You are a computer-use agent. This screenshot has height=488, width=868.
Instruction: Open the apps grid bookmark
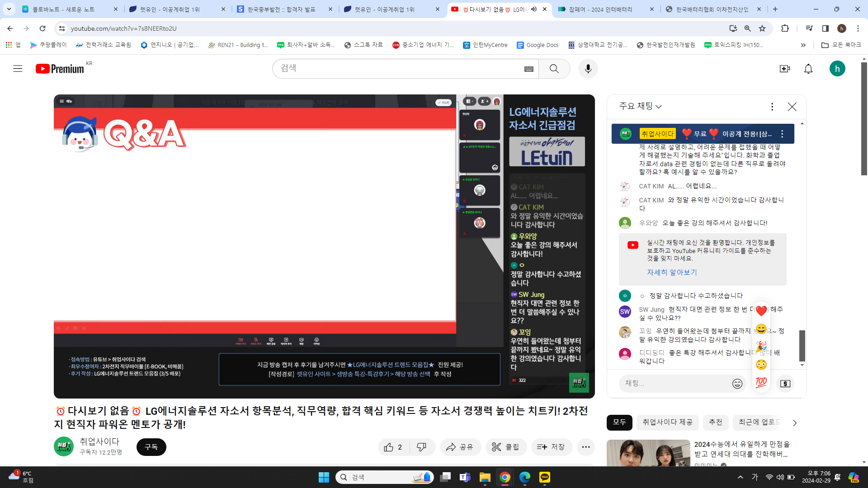pyautogui.click(x=13, y=45)
